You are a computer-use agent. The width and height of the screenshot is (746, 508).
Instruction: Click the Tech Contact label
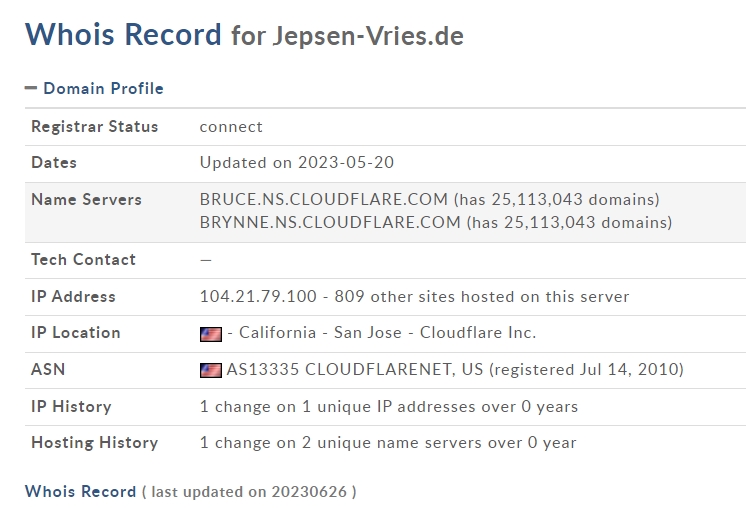83,260
